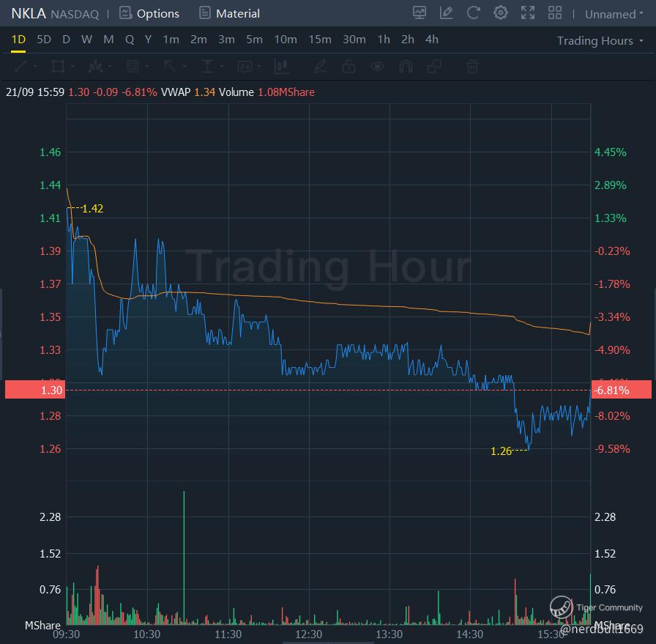Click the current price 1.30 axis label
Viewport: 656px width, 644px height.
(x=35, y=391)
